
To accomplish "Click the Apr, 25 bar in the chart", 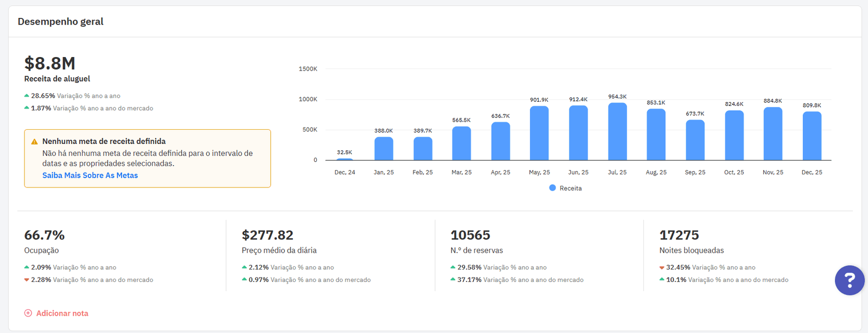I will tap(501, 141).
